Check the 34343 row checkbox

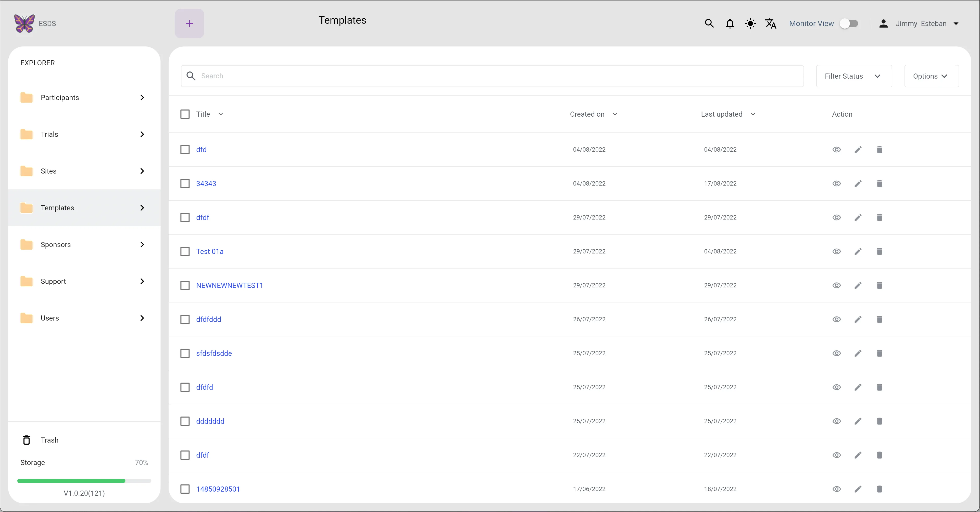[x=185, y=184]
